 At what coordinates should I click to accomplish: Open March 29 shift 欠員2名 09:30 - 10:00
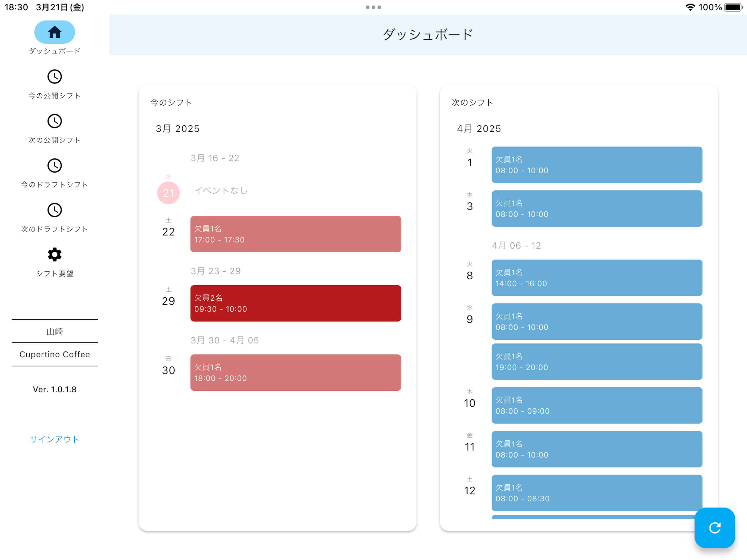296,303
